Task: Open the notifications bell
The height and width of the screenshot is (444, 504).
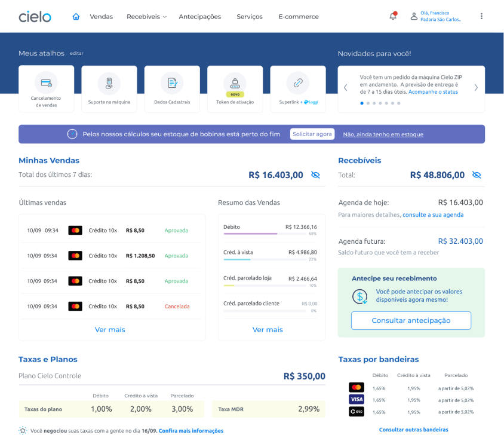Action: pyautogui.click(x=393, y=16)
